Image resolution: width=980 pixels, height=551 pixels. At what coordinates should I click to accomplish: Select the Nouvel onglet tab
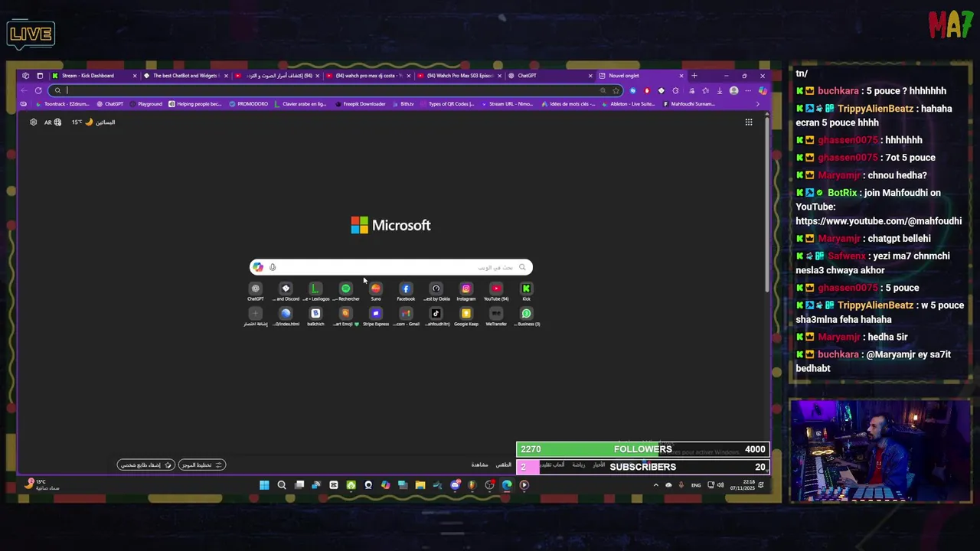(640, 76)
